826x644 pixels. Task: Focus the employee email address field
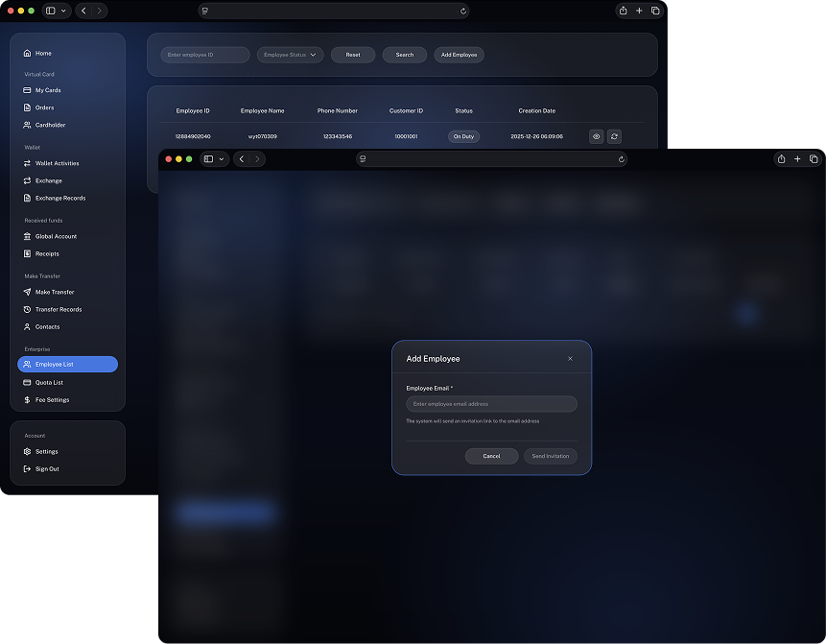(491, 404)
